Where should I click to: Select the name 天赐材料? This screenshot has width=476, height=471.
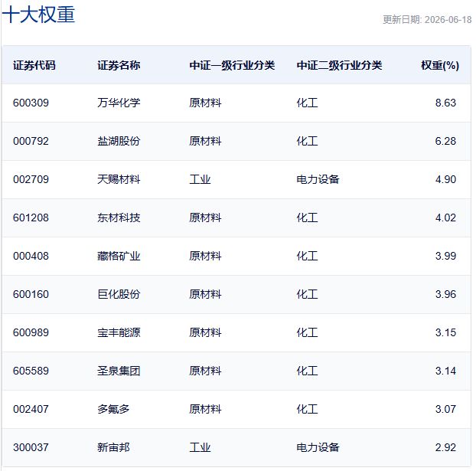point(119,179)
